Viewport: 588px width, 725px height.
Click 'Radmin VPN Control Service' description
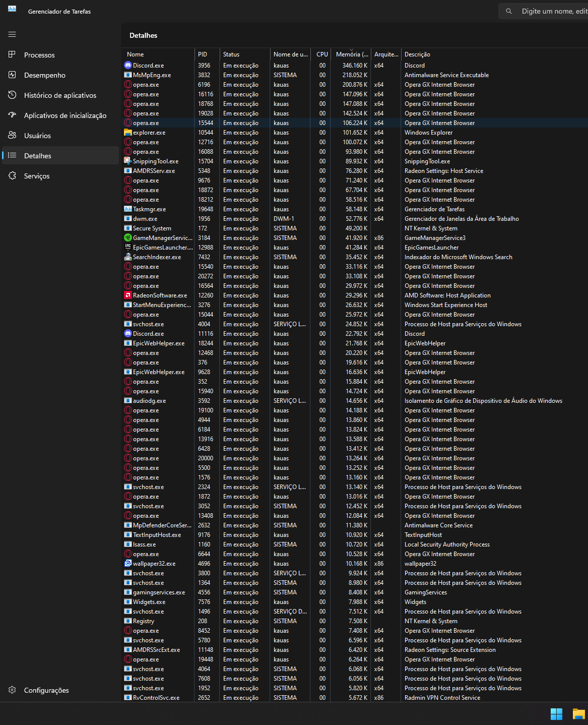442,697
